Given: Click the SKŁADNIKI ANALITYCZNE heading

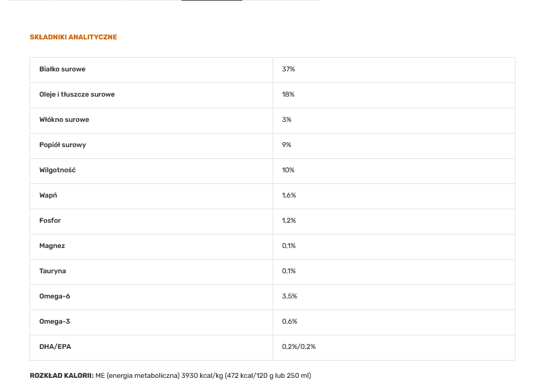Looking at the screenshot, I should (x=73, y=37).
